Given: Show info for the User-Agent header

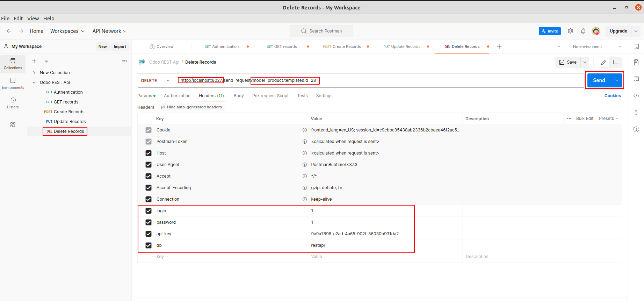Looking at the screenshot, I should pos(305,165).
